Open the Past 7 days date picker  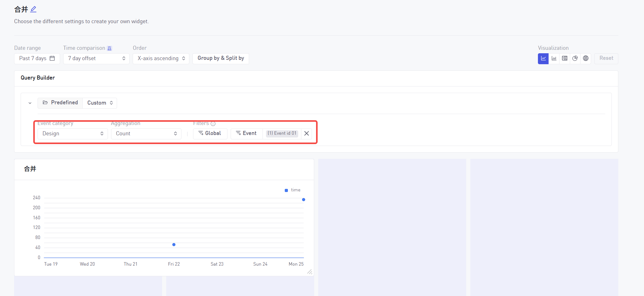click(x=37, y=59)
